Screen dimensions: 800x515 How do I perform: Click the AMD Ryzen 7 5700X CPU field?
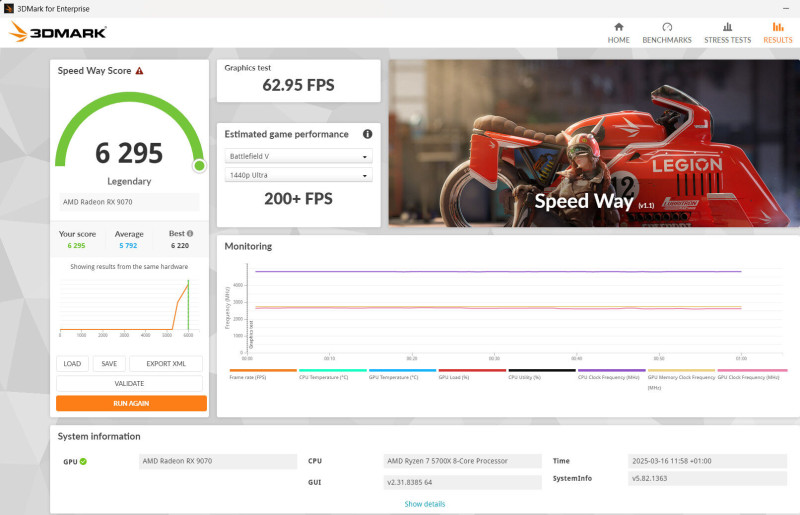coord(462,461)
